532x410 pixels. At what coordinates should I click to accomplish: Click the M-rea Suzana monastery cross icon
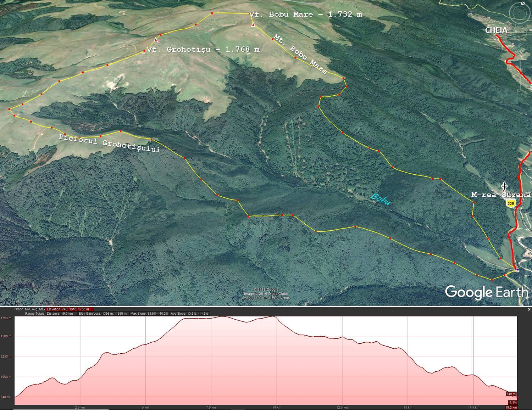click(x=504, y=186)
